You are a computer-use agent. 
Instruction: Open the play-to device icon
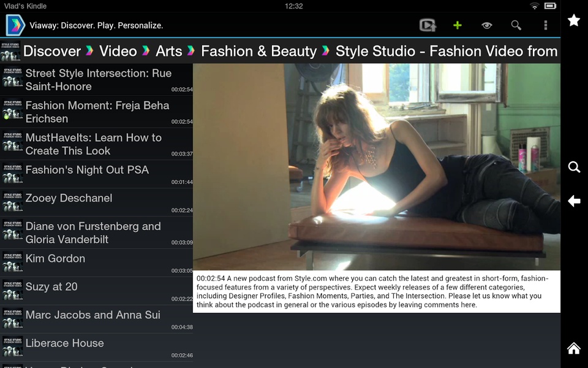click(x=428, y=25)
